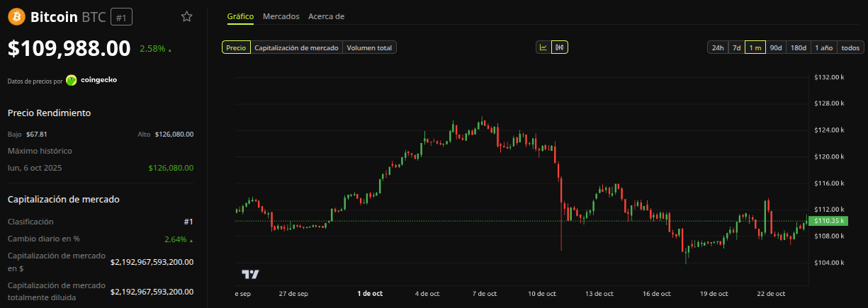
Task: Click the $110.35 k current price label
Action: point(829,221)
